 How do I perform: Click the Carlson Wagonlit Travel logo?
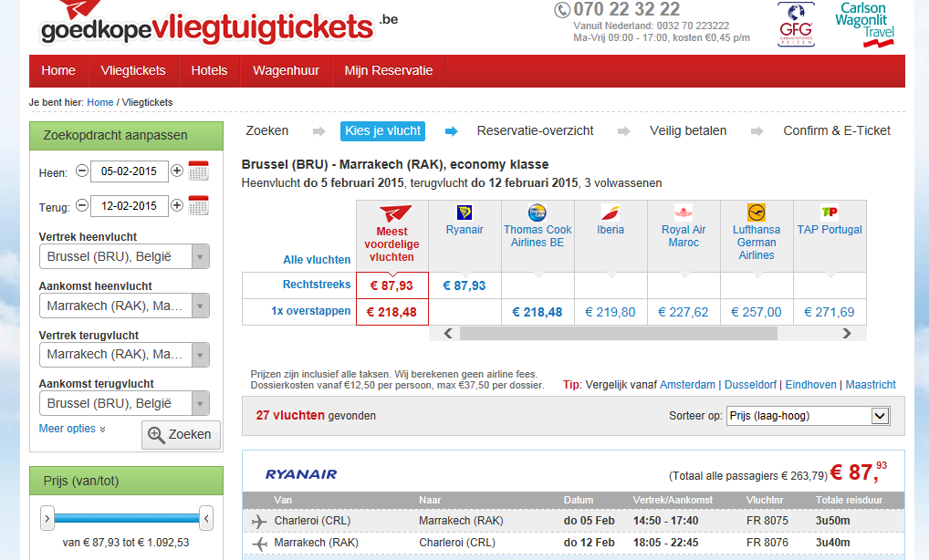[864, 25]
